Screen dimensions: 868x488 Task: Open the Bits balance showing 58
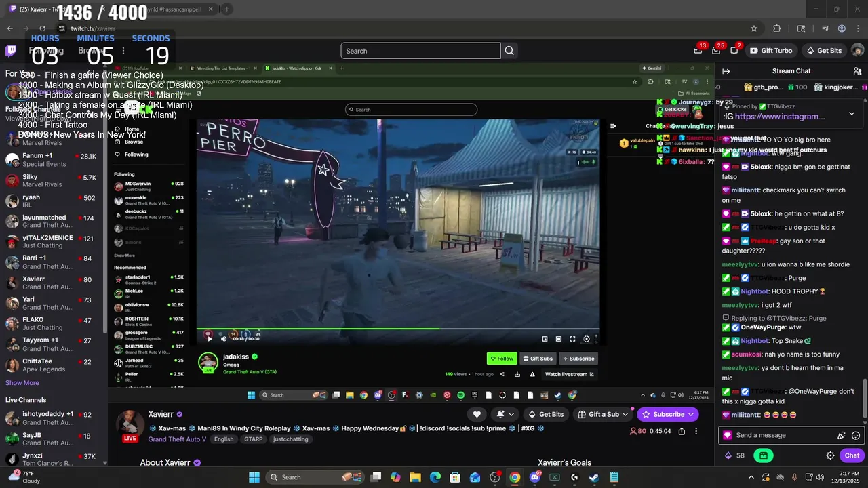tap(735, 455)
